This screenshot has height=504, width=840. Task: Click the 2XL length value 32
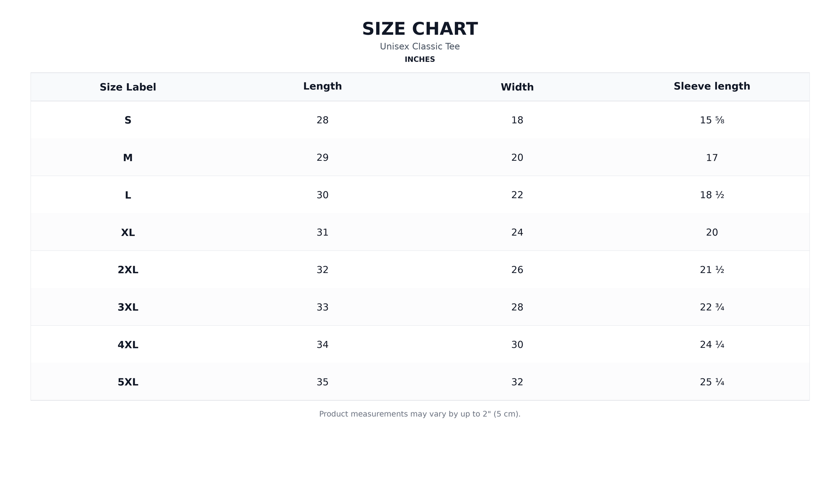point(323,270)
